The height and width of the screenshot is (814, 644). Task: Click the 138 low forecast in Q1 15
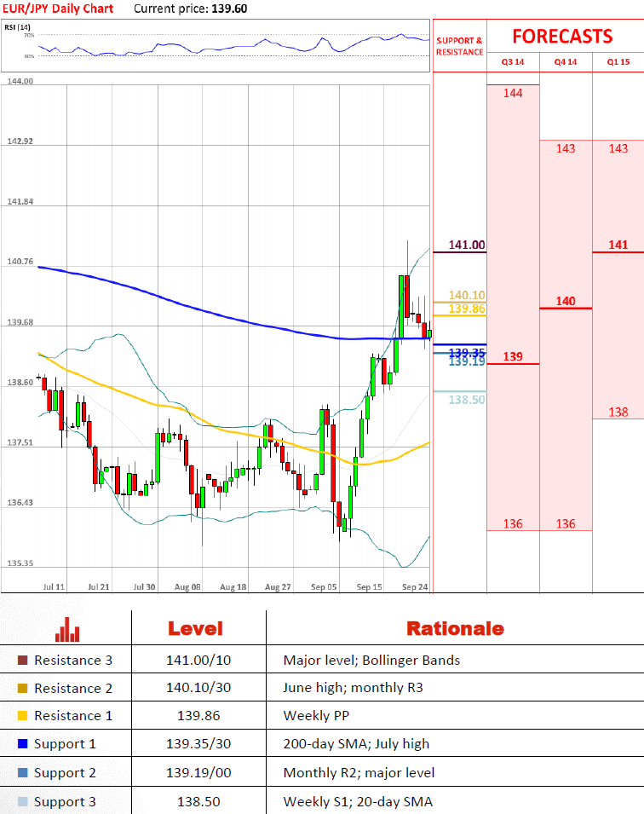pos(618,413)
